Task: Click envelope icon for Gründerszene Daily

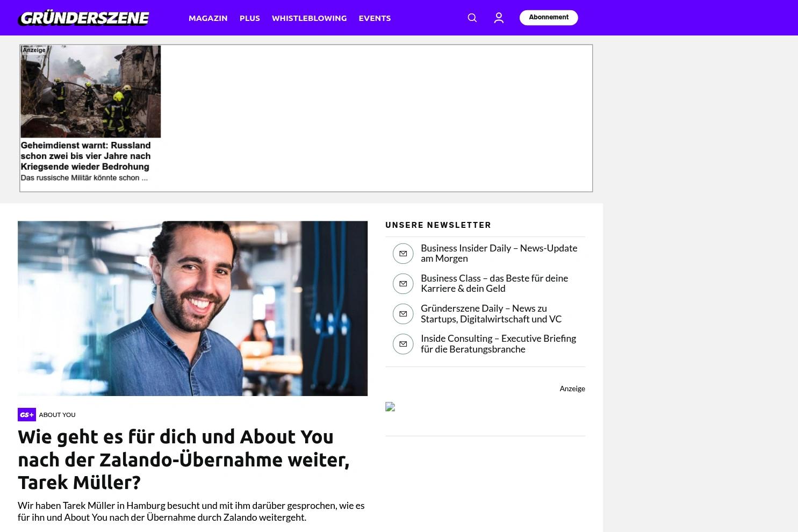Action: coord(403,314)
